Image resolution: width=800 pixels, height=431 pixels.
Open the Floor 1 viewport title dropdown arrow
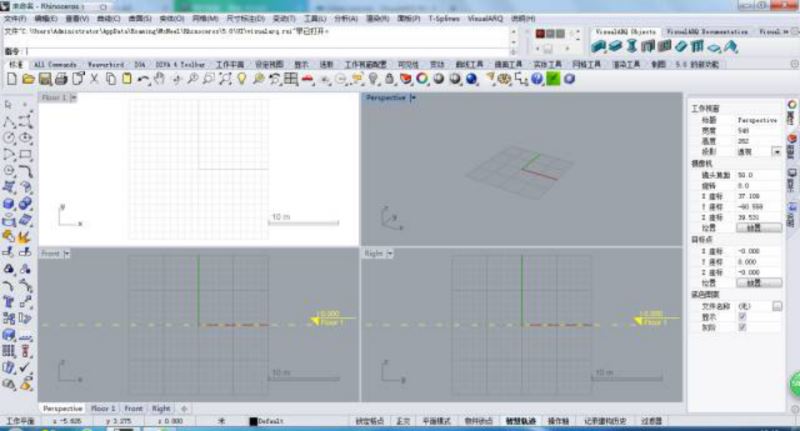[x=73, y=97]
